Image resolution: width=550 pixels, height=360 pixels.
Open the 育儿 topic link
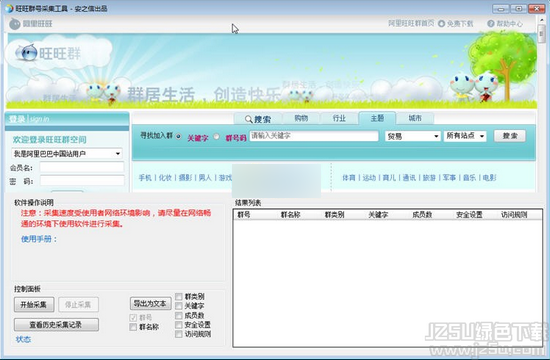[389, 178]
